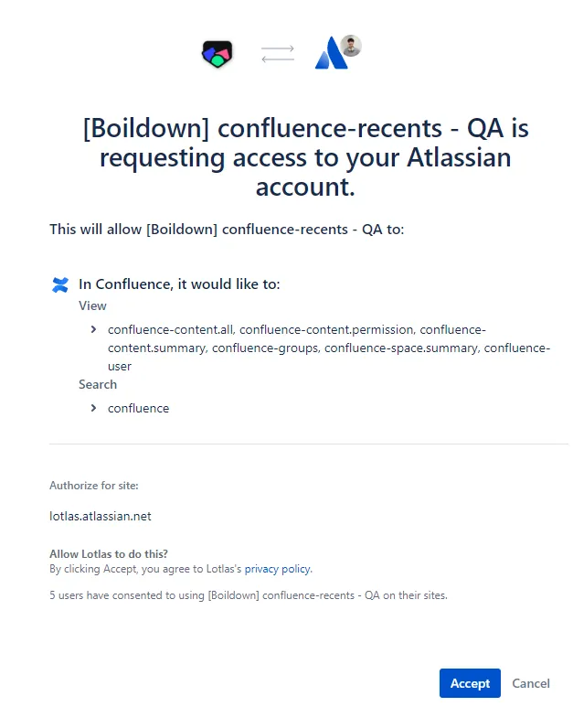Cancel the access request
Screen dimensions: 573x728
(531, 683)
